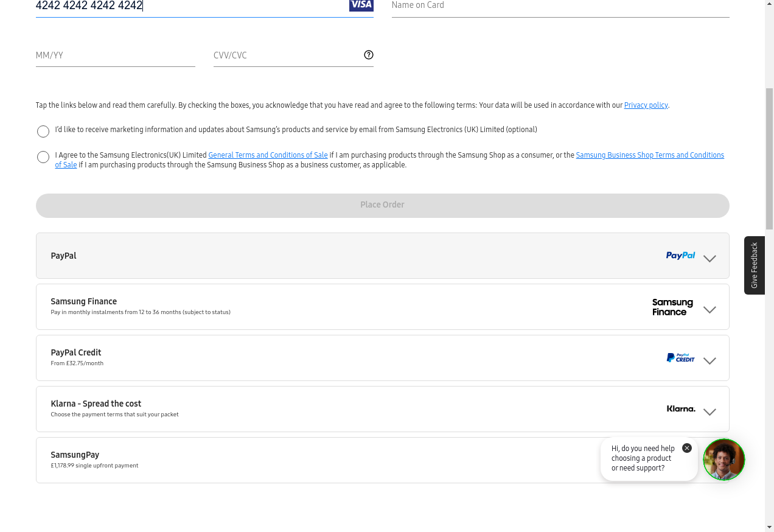
Task: Click the CVV help question mark icon
Action: (368, 55)
